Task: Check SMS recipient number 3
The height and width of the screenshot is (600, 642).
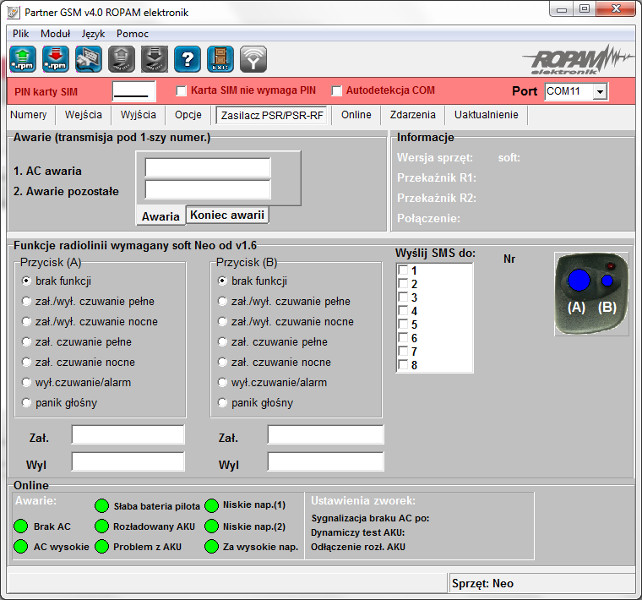Action: pos(403,298)
